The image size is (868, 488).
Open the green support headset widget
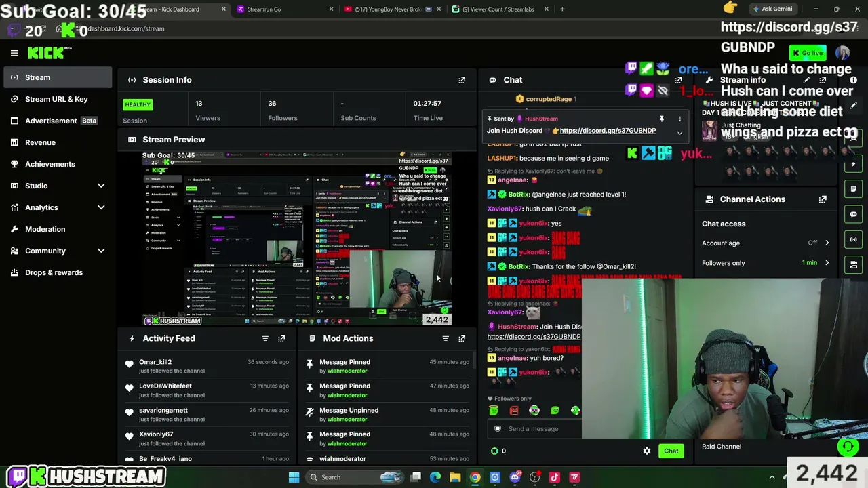847,446
